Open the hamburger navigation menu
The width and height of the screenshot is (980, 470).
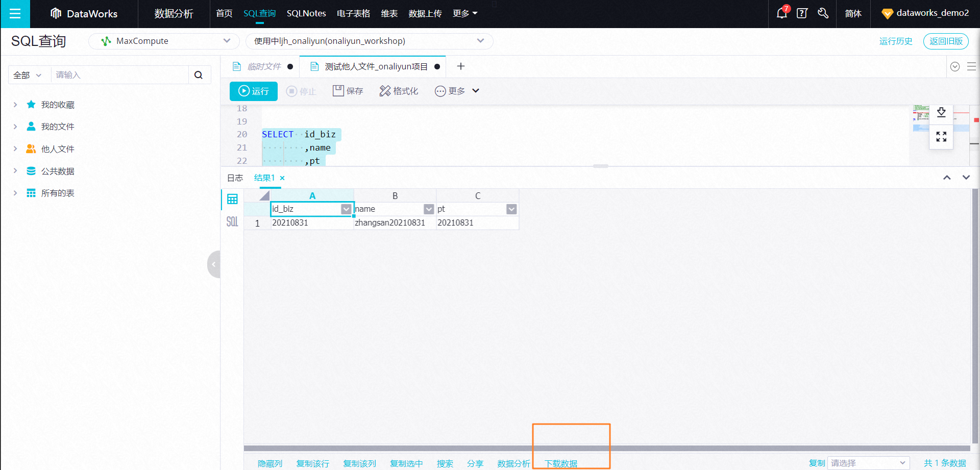(15, 14)
